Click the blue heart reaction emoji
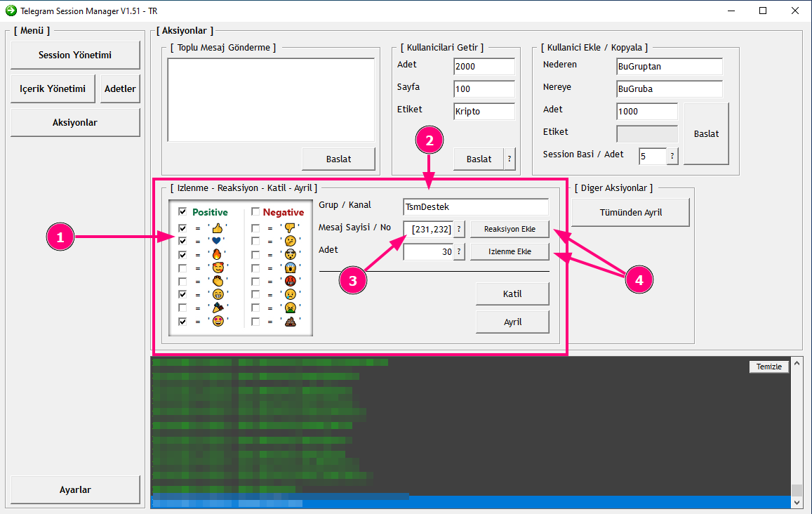 pyautogui.click(x=216, y=241)
